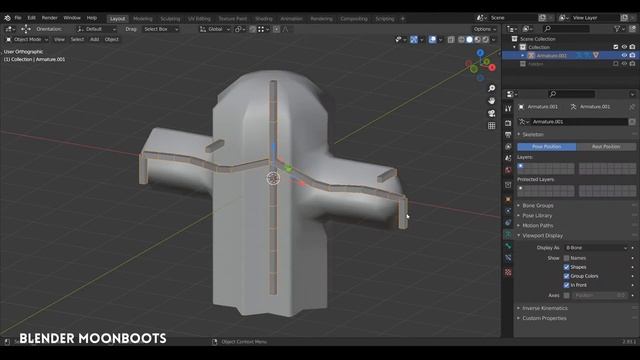The width and height of the screenshot is (640, 360).
Task: Click the Rest Position button
Action: (x=606, y=147)
